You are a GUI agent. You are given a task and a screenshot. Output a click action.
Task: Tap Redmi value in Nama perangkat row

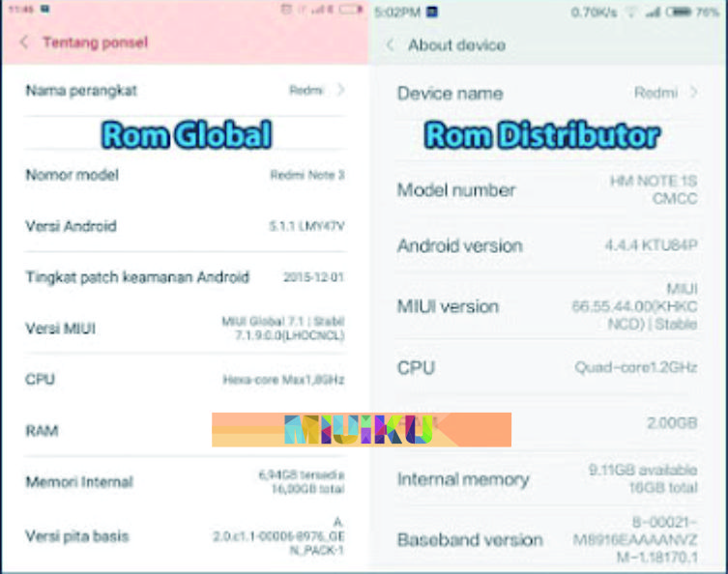coord(306,90)
